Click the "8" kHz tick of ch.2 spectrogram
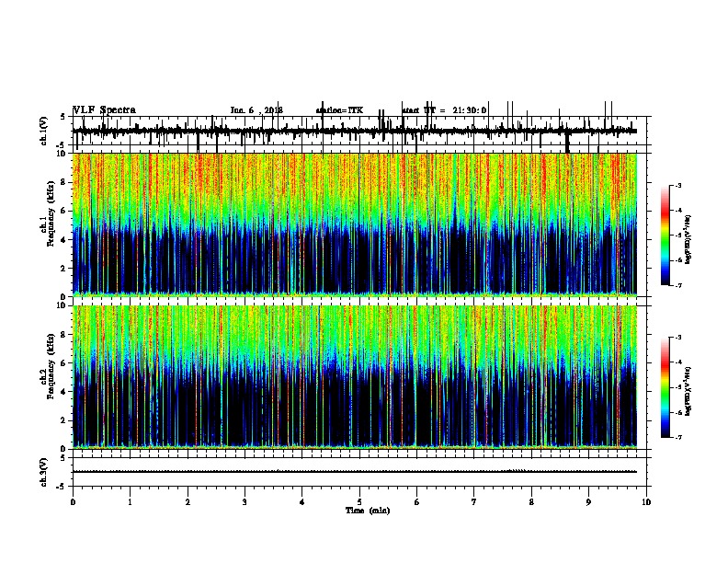Screen dimensions: 728x563 64,335
